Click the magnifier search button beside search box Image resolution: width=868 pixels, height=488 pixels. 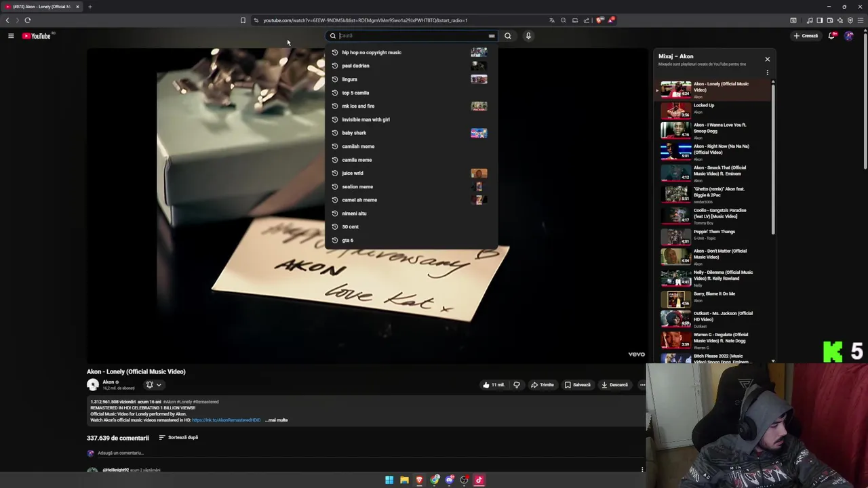click(508, 36)
